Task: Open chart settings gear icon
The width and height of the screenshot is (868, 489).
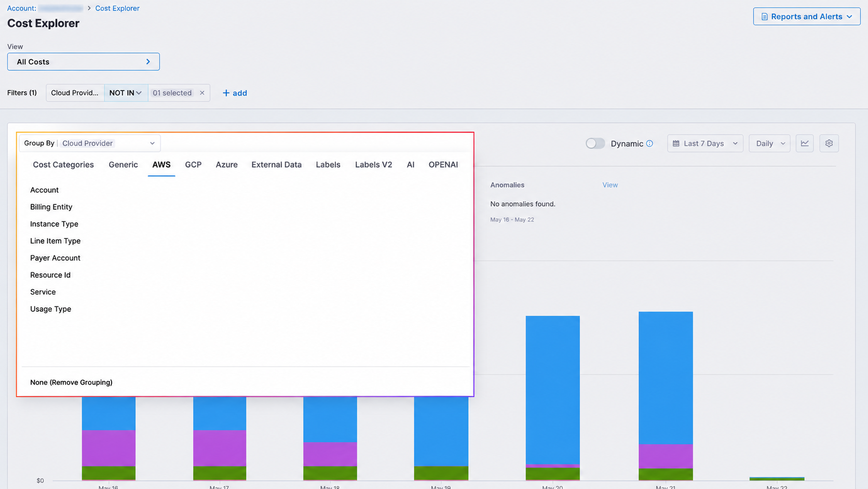Action: pos(829,143)
